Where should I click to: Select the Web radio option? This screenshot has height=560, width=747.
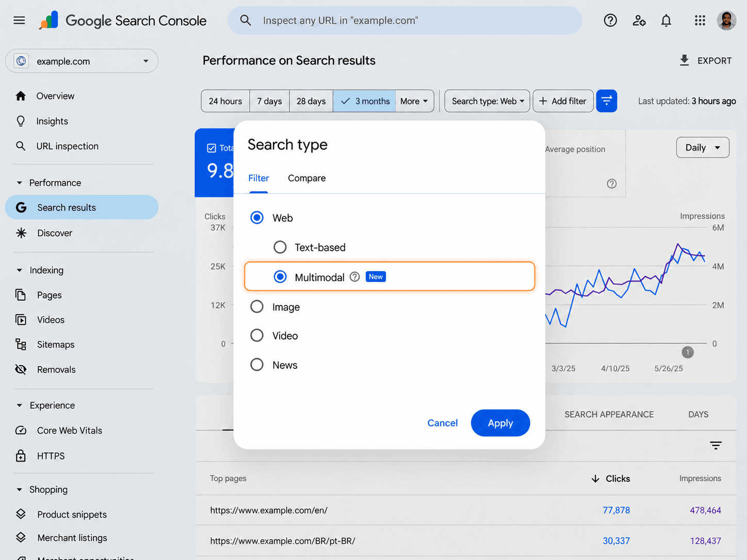click(x=257, y=218)
